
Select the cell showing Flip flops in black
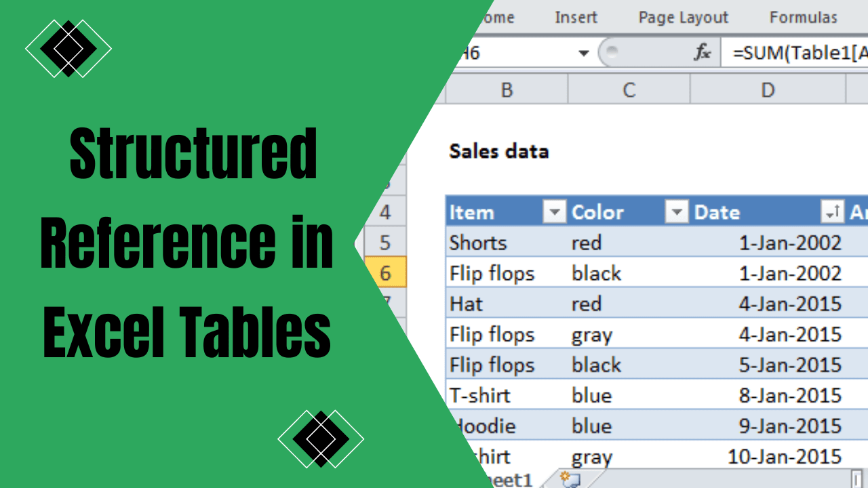(x=492, y=272)
